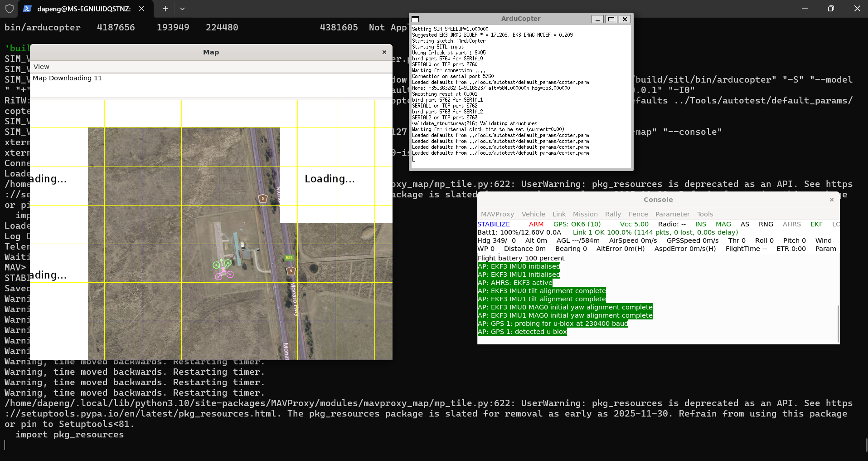Screen dimensions: 868x461
Task: Expand the terminal tab dropdown chevron
Action: [x=182, y=9]
